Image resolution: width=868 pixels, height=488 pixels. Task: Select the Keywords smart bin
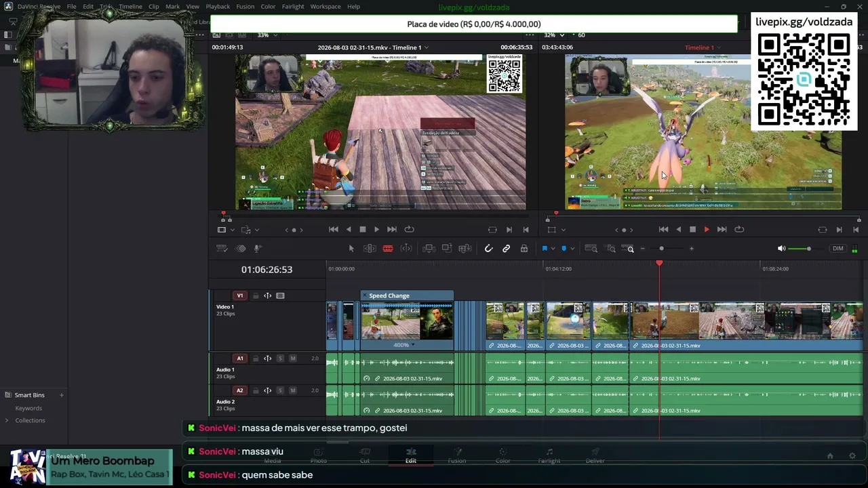28,408
